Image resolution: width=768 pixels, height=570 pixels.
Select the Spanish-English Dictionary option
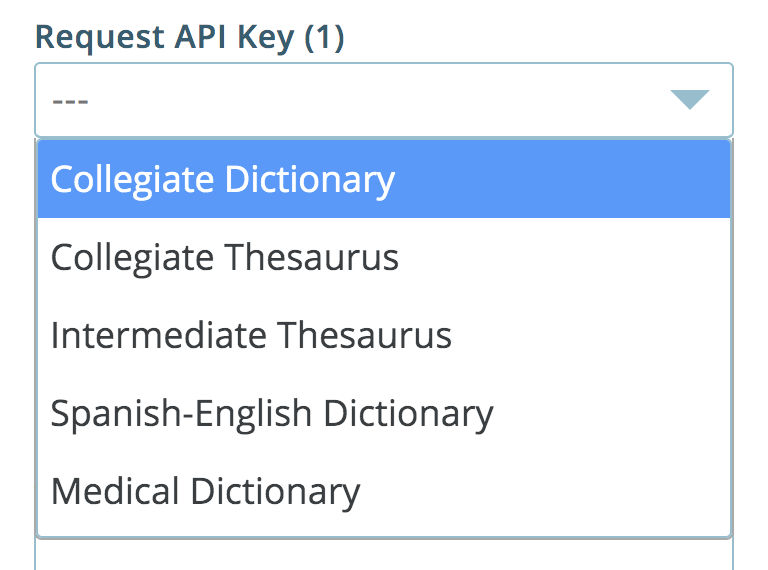(x=384, y=413)
